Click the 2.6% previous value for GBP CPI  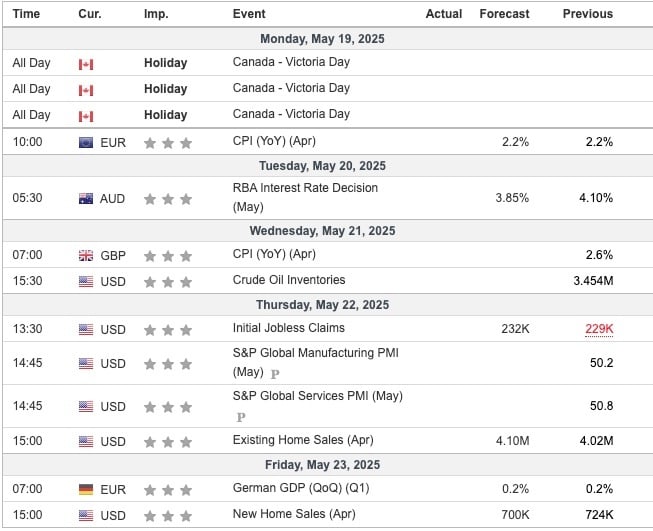click(x=599, y=255)
